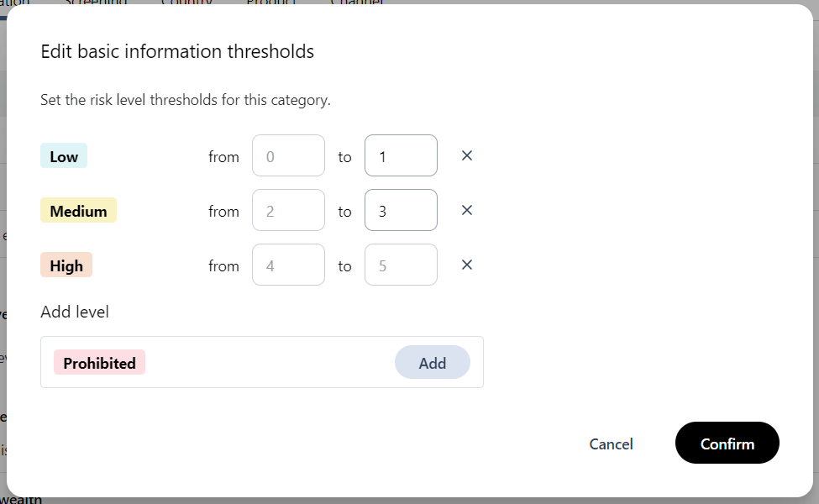Remove the High risk level
The height and width of the screenshot is (504, 819).
click(x=467, y=265)
